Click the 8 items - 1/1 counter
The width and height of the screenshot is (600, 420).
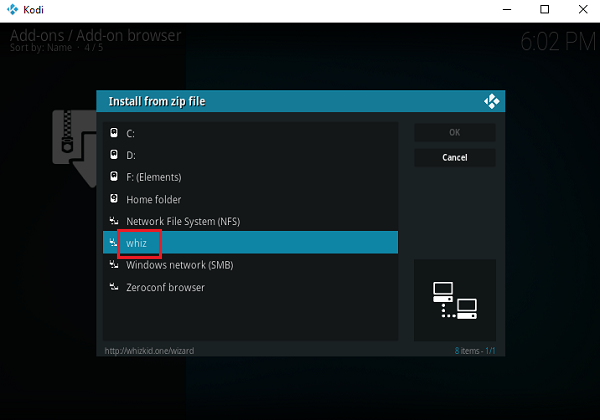pyautogui.click(x=475, y=351)
